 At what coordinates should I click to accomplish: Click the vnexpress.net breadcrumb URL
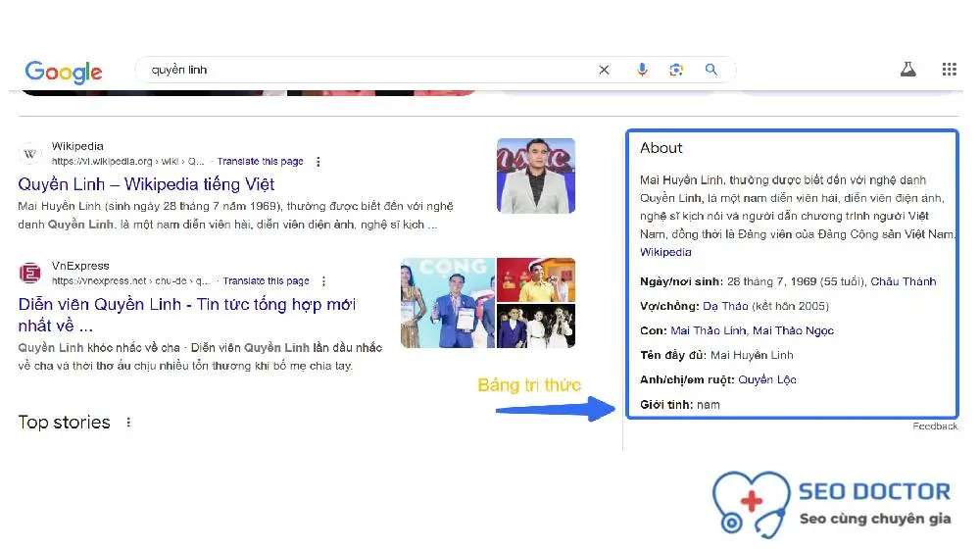tap(130, 281)
